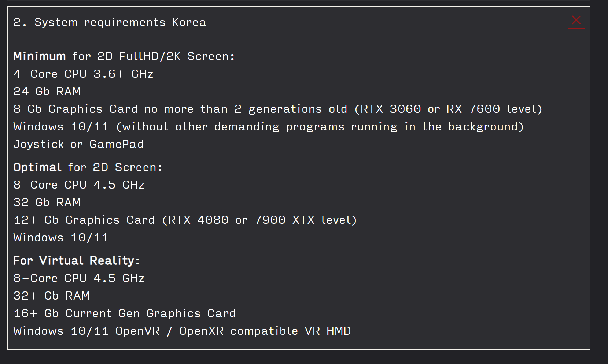Screen dimensions: 608x364
Task: Click '16+ Gb Current Gen Graphics Card' line
Action: pos(124,313)
